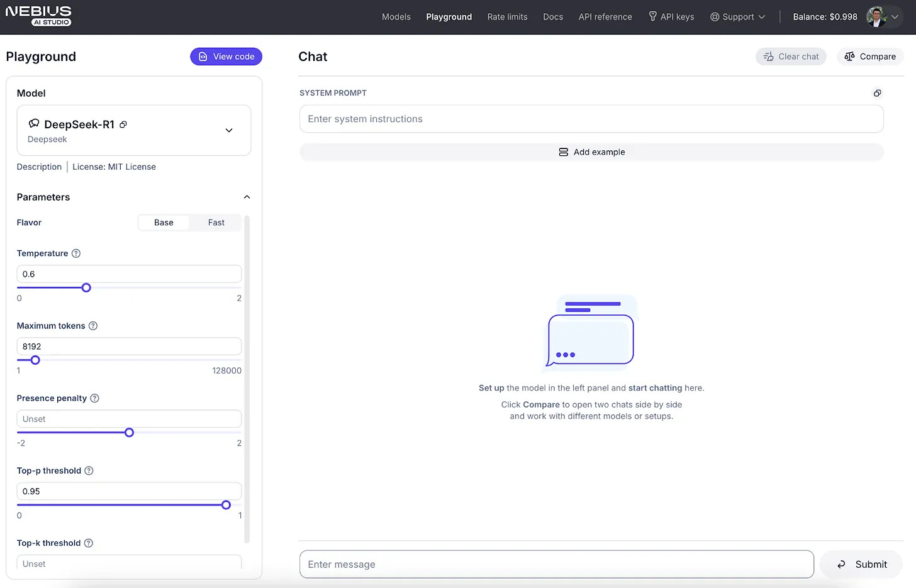Viewport: 916px width, 588px height.
Task: Click the Temperature value field 0.6
Action: click(129, 274)
